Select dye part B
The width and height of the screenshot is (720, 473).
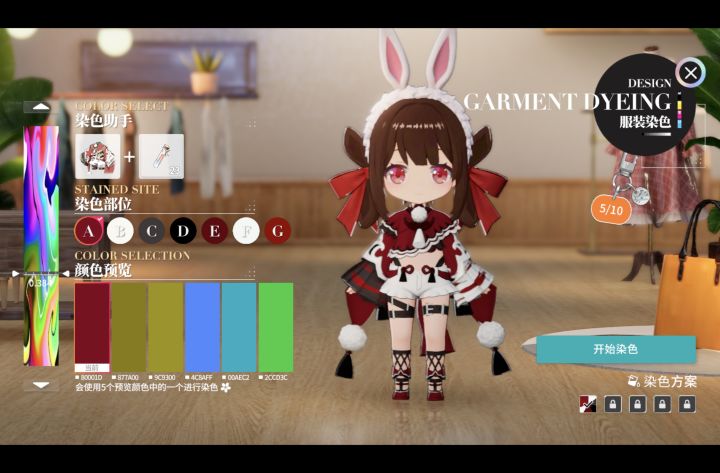click(120, 231)
